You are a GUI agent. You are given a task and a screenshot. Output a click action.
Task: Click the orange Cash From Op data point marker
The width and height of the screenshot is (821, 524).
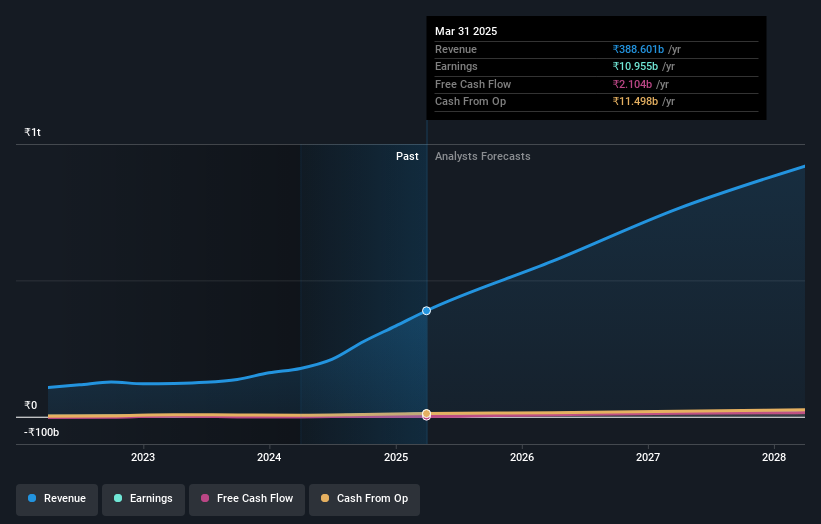[x=427, y=414]
